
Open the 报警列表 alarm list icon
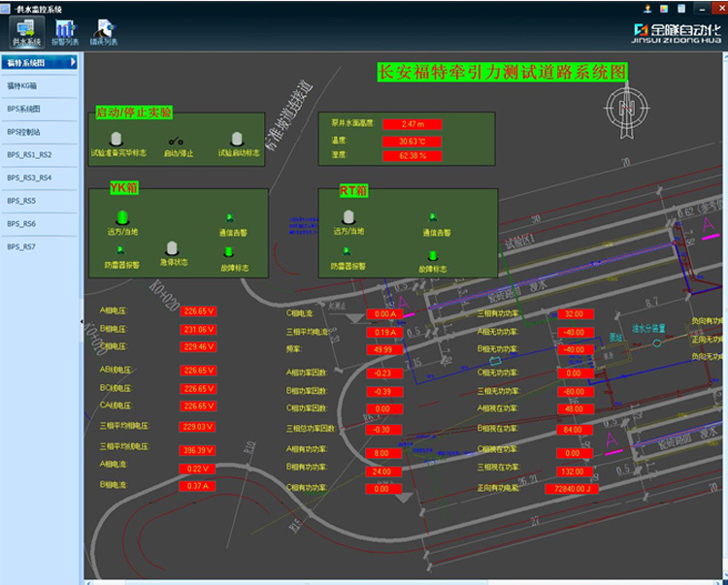[65, 32]
